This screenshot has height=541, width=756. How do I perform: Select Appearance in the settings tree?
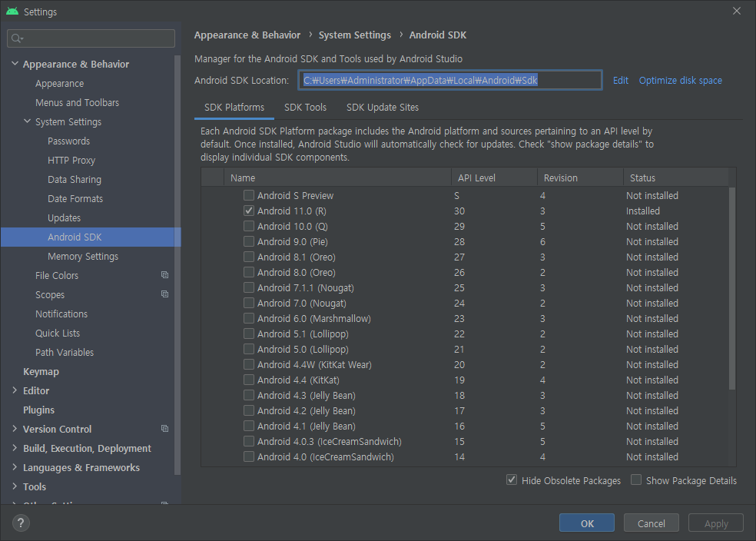pyautogui.click(x=59, y=84)
